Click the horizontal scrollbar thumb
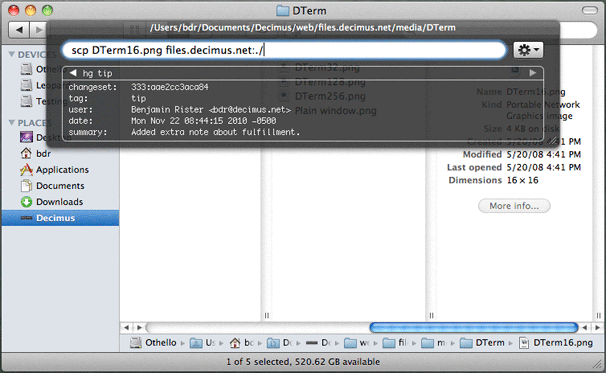606x373 pixels. [x=473, y=328]
